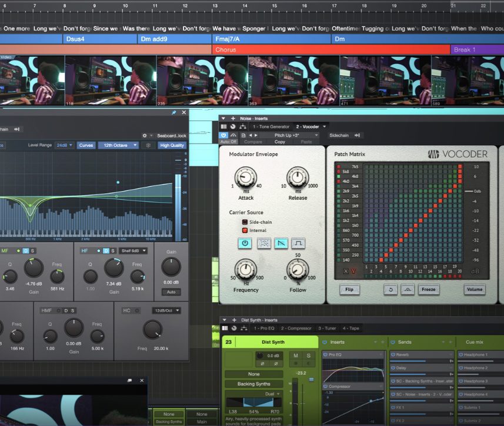Viewport: 504px width, 426px height.
Task: Open the Vocoder preset file menu icon
Action: coord(243,135)
